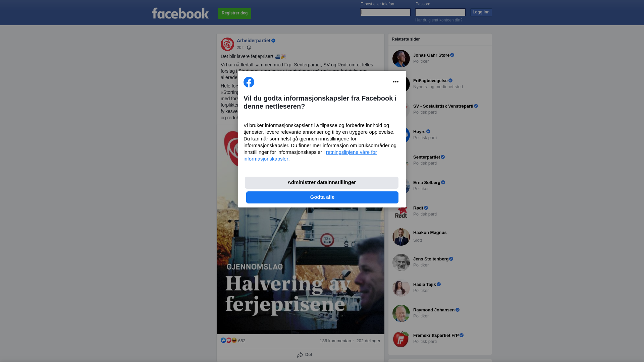
Task: Accept all cookies with Godta alle
Action: pyautogui.click(x=322, y=197)
